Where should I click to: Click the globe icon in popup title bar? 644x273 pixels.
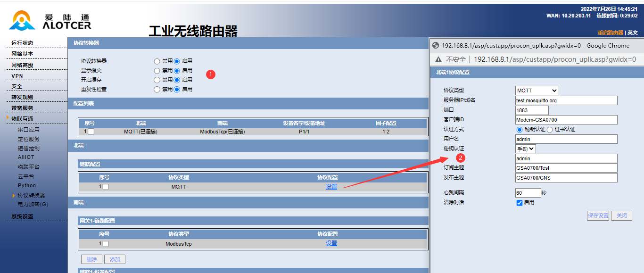pos(435,45)
